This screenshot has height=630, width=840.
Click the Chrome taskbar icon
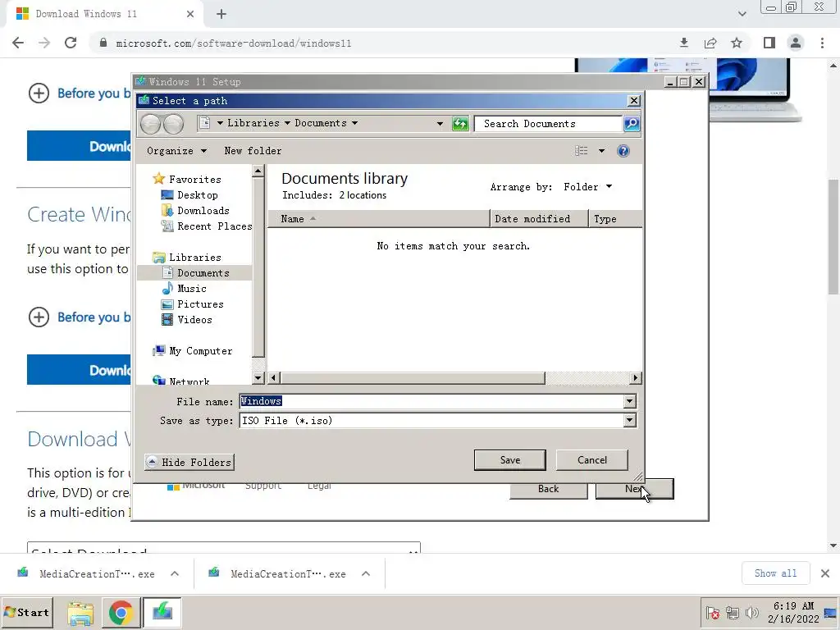tap(121, 613)
